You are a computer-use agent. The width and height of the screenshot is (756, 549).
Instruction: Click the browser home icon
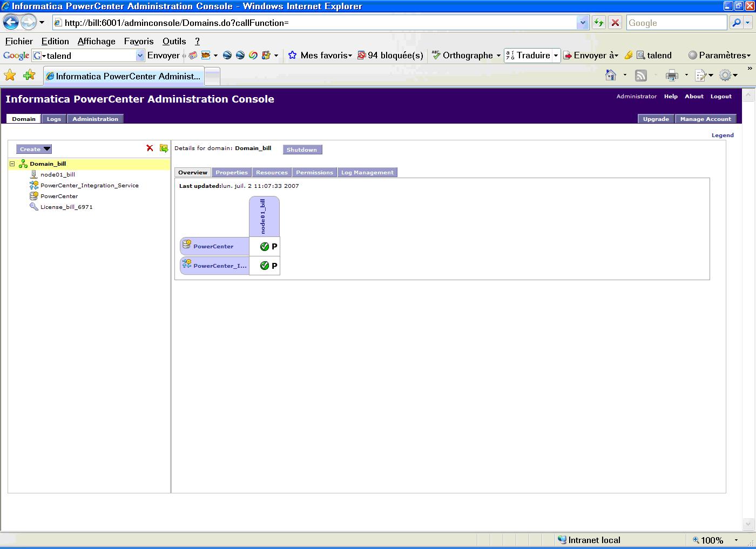(611, 76)
